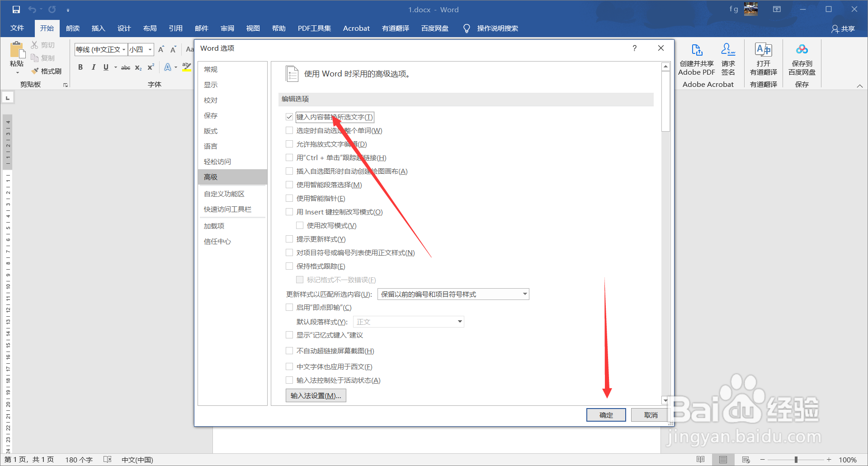Uncheck 键入内容替换所选文字 option
868x466 pixels.
289,117
